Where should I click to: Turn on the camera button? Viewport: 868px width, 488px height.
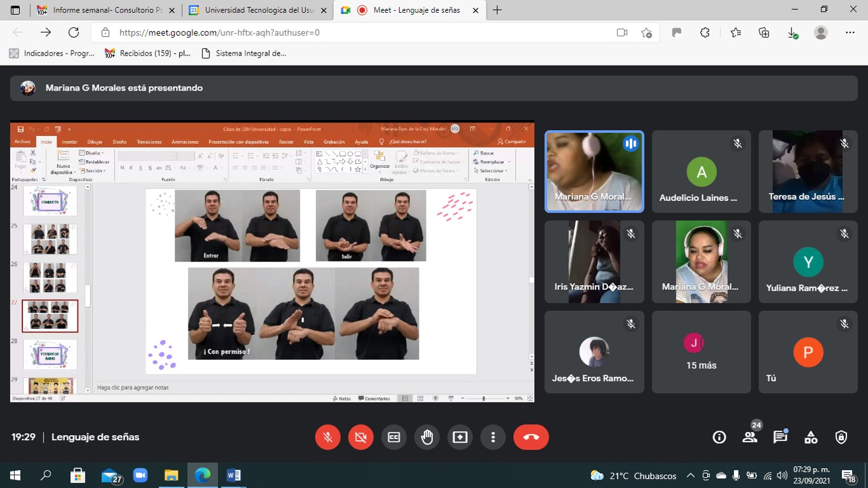361,437
